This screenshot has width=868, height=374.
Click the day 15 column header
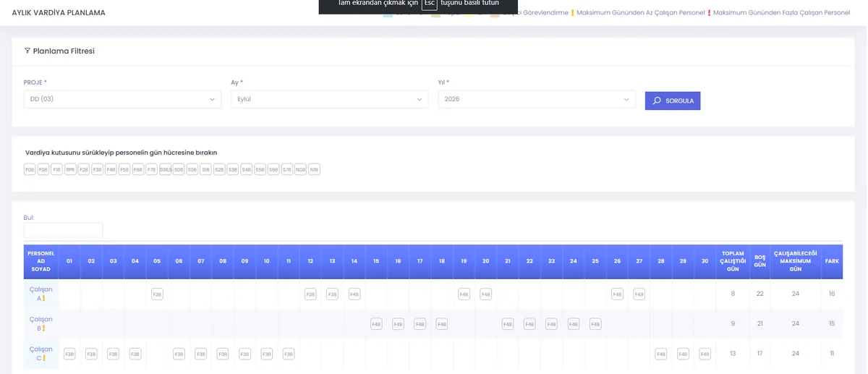pyautogui.click(x=376, y=261)
